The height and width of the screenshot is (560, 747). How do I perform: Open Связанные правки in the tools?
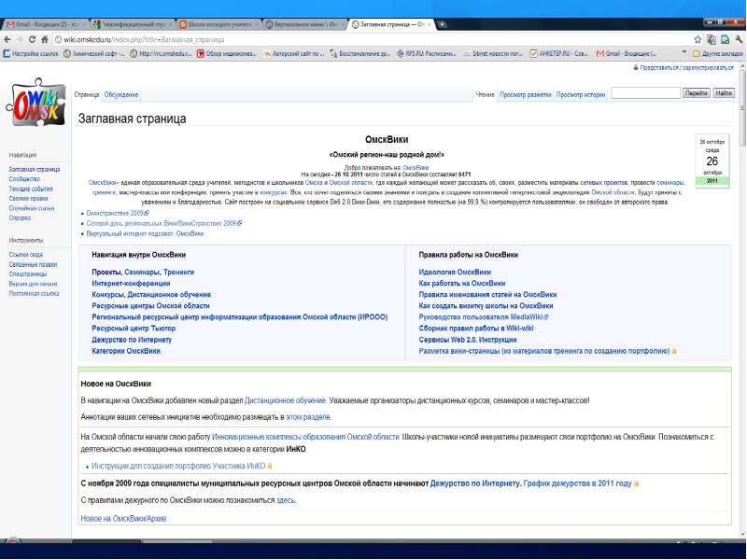(33, 264)
